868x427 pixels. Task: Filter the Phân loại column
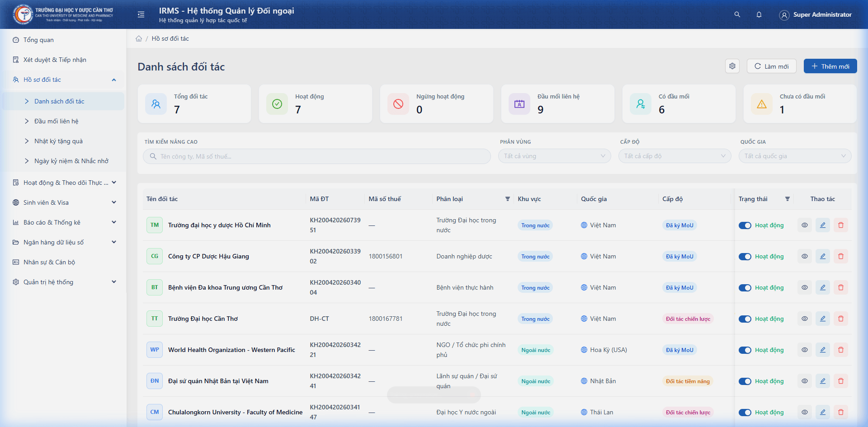click(x=507, y=199)
